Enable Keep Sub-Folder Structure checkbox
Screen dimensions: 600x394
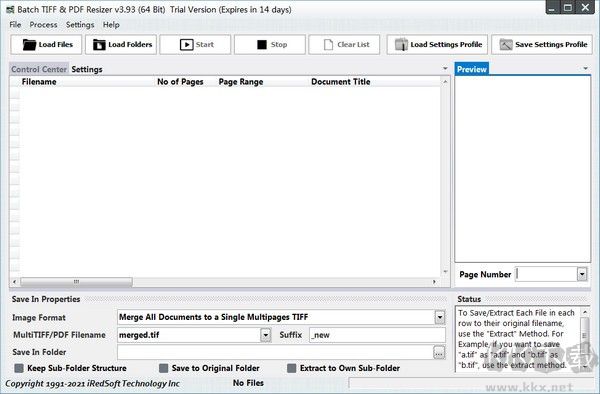(x=19, y=368)
